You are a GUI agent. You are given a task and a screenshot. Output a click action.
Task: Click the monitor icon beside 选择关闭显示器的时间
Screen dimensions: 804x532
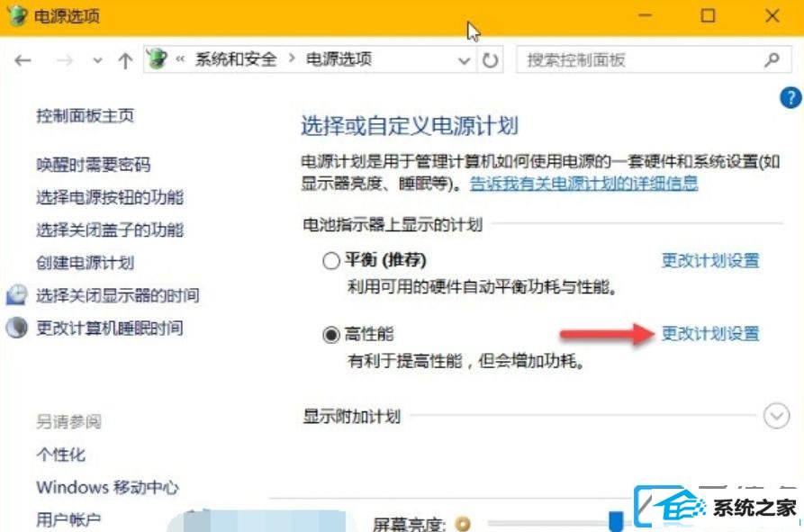click(16, 294)
